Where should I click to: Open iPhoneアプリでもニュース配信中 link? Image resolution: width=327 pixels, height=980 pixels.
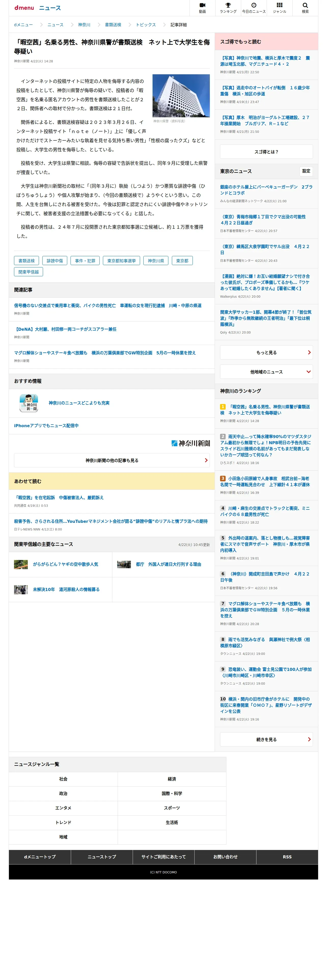point(46,426)
